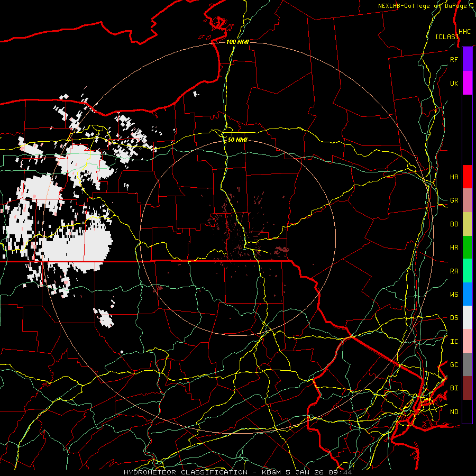Click the red HA legend color swatch

[467, 177]
